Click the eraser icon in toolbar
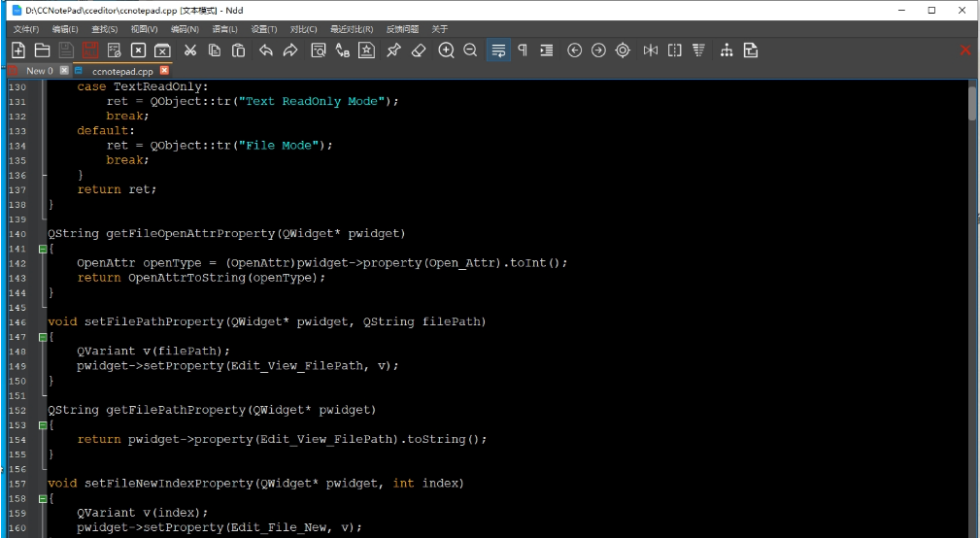The height and width of the screenshot is (538, 980). (419, 50)
